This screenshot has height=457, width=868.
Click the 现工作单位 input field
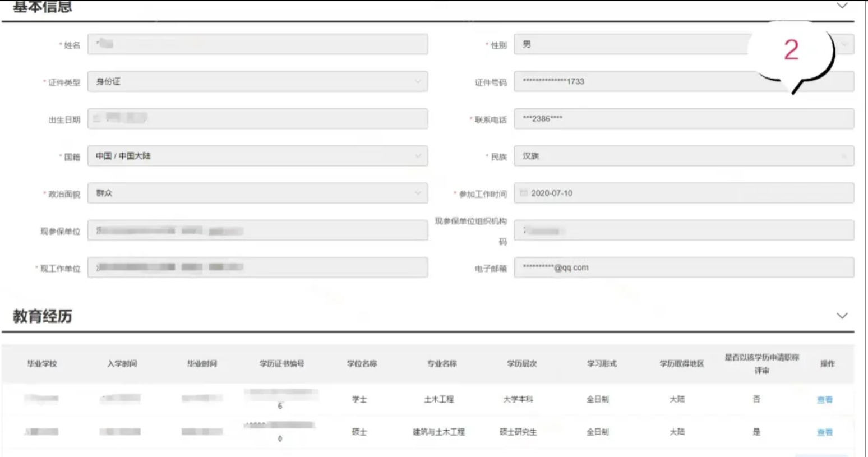257,267
